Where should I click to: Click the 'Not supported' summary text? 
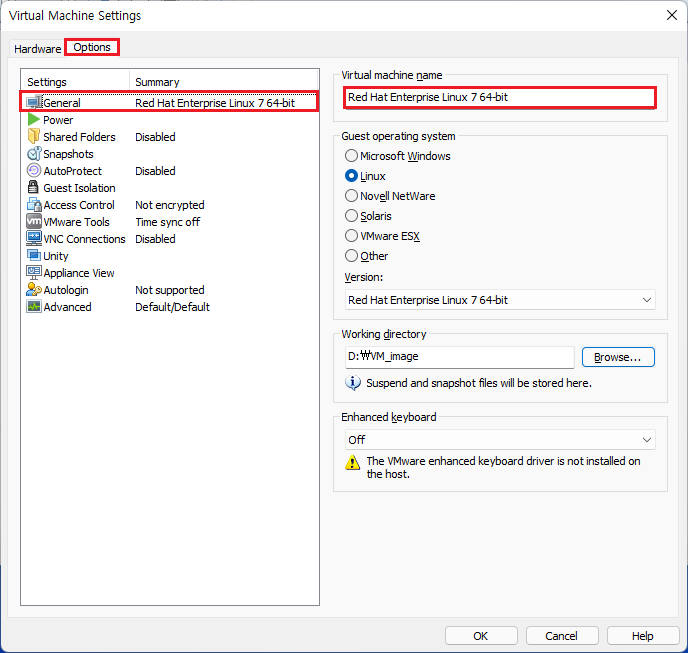click(170, 290)
